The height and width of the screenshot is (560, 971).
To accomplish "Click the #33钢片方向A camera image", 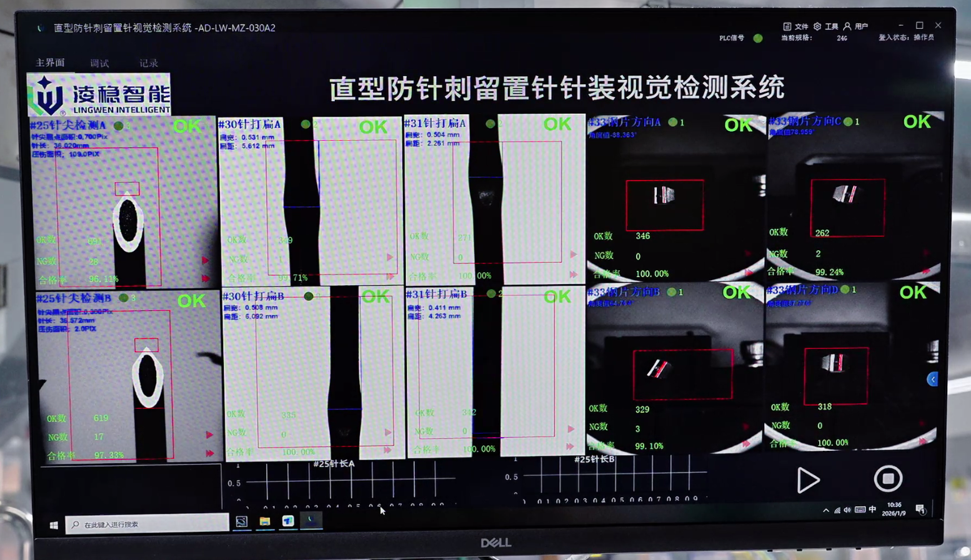I will coord(665,204).
